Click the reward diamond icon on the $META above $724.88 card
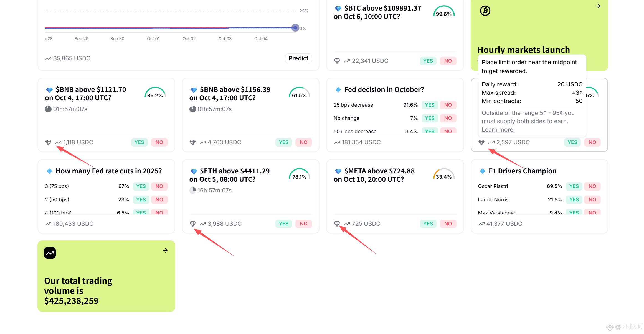The image size is (644, 334). (x=337, y=223)
